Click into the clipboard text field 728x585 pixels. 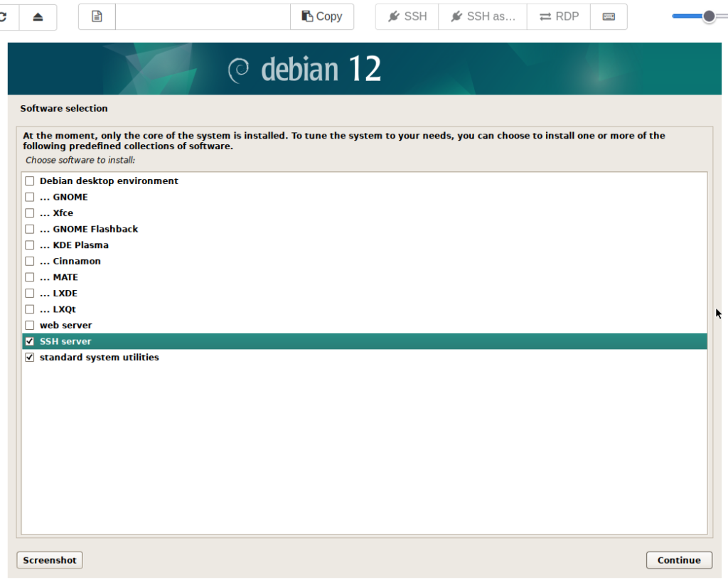click(203, 16)
